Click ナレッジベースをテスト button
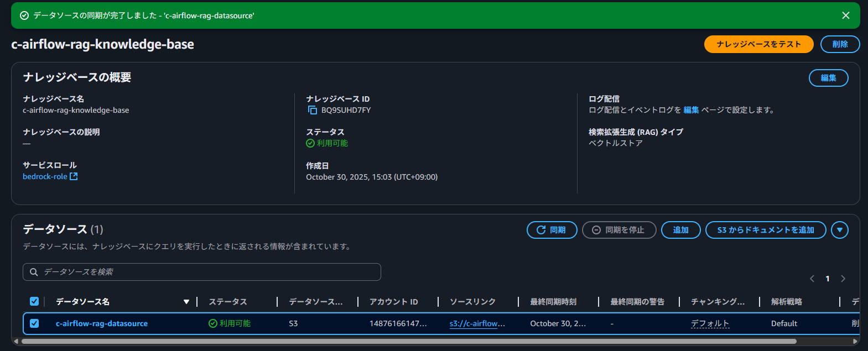The width and height of the screenshot is (868, 351). point(759,44)
